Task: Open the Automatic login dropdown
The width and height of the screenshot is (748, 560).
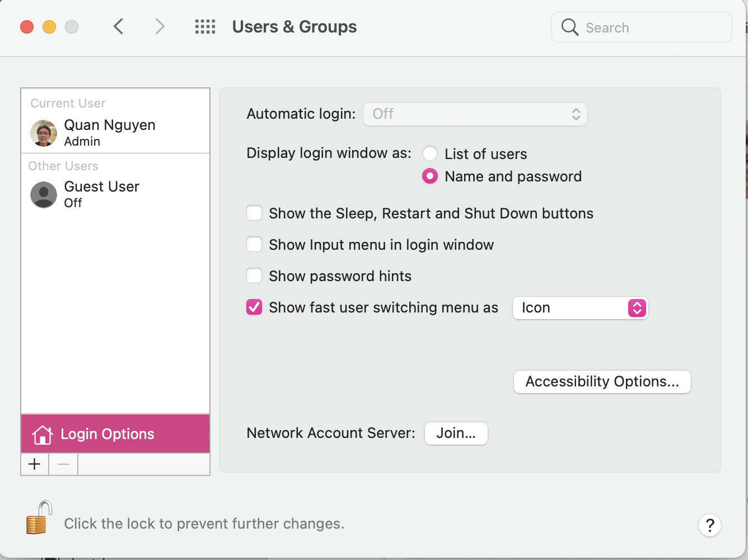Action: coord(475,114)
